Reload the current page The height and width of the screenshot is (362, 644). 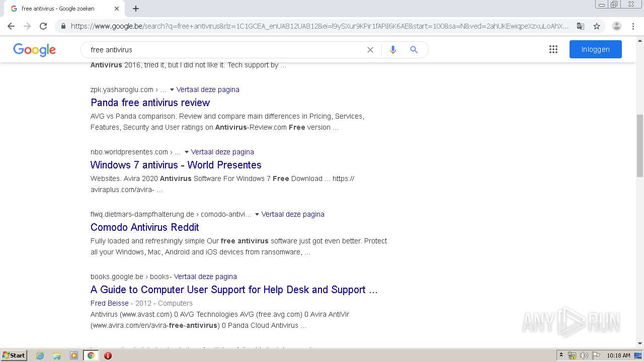pos(43,26)
